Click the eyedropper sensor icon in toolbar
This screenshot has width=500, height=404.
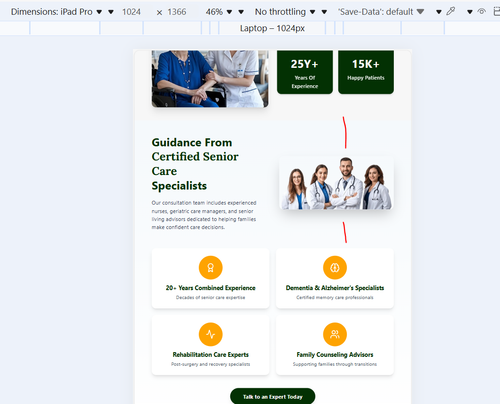coord(451,11)
